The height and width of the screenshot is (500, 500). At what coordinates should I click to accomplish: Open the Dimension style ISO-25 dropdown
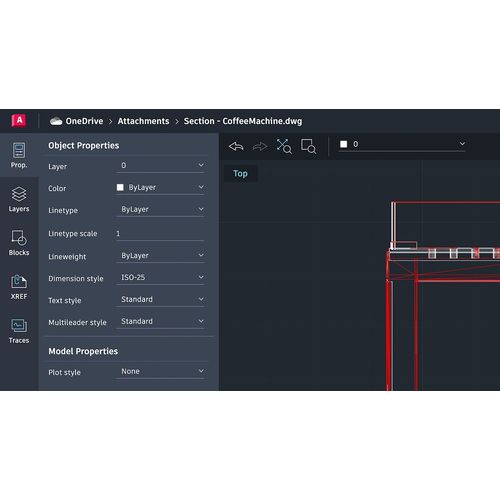pyautogui.click(x=160, y=278)
